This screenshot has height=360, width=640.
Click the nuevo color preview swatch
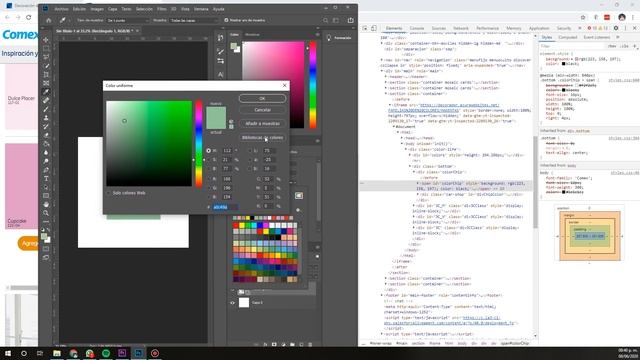point(216,113)
